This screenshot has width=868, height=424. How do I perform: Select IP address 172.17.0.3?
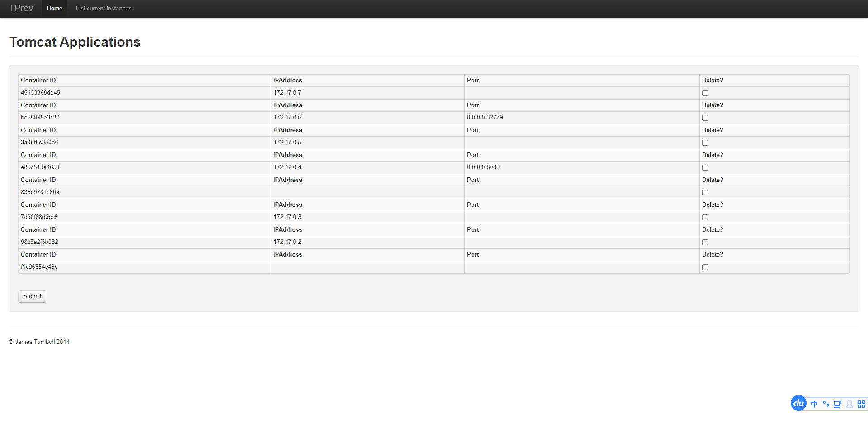(288, 217)
